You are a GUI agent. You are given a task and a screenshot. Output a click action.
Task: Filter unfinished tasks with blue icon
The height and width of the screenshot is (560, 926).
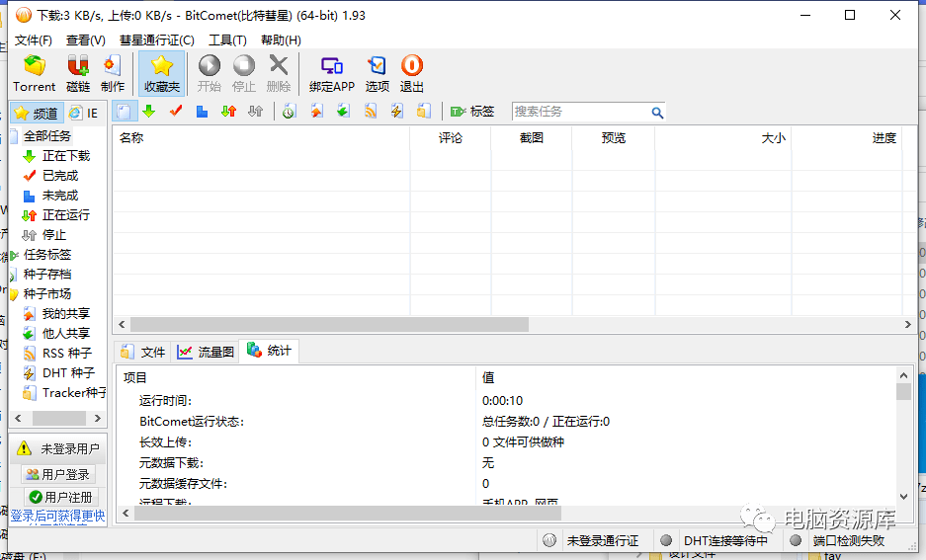202,111
